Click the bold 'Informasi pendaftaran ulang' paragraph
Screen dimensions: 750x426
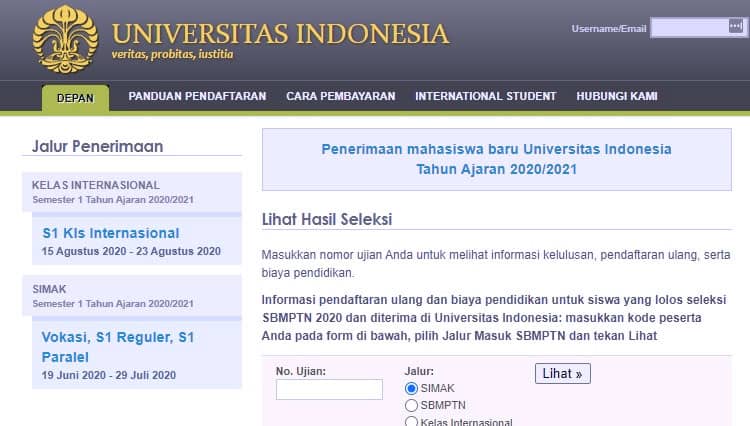494,318
